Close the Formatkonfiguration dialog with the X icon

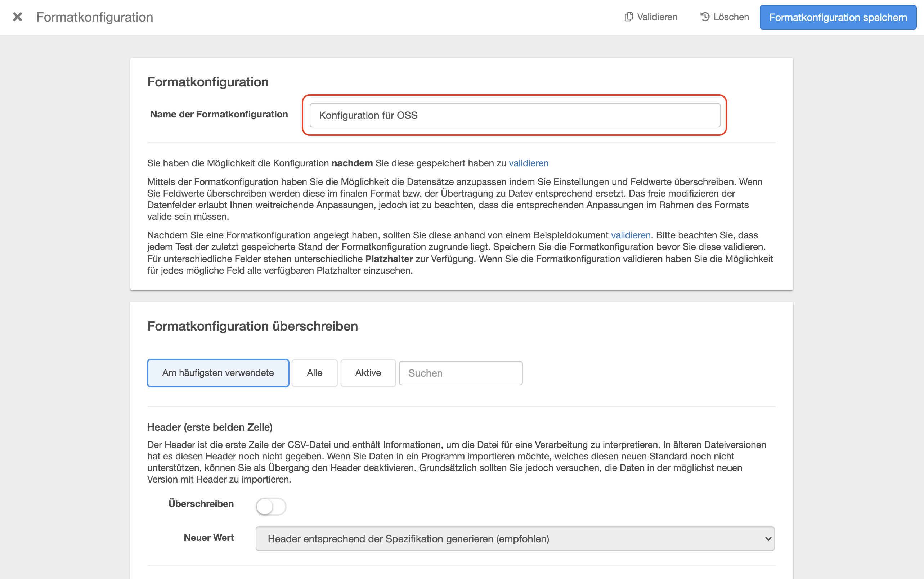(x=17, y=17)
